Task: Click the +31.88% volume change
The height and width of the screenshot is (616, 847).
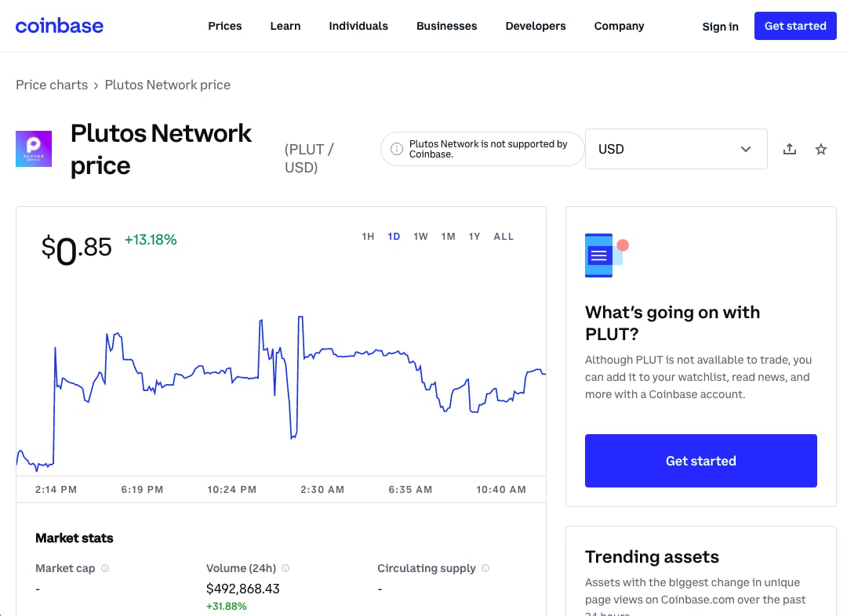Action: coord(227,607)
